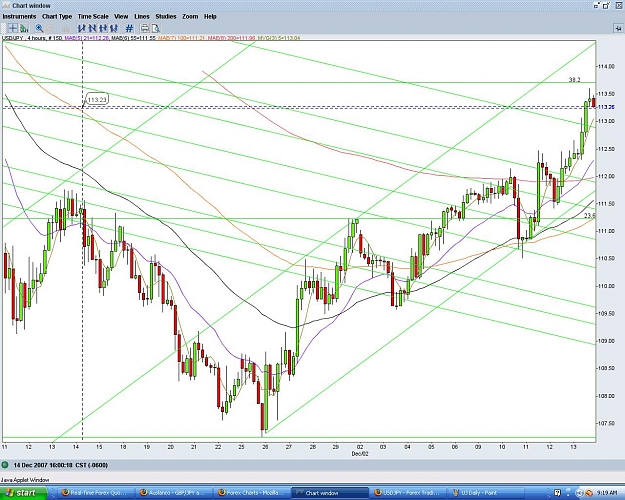This screenshot has height=500, width=625.
Task: Click the taskbar clock showing 9:19 AM
Action: pos(608,493)
